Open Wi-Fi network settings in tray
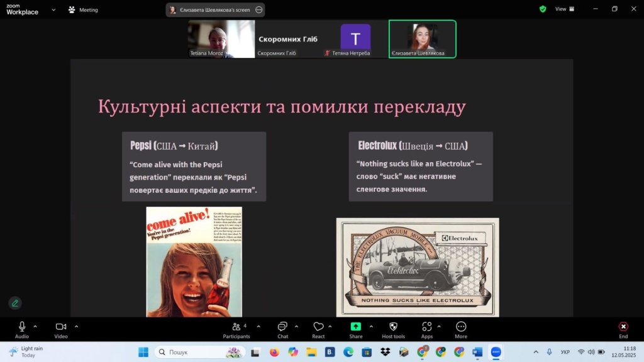The width and height of the screenshot is (644, 362). pos(581,352)
